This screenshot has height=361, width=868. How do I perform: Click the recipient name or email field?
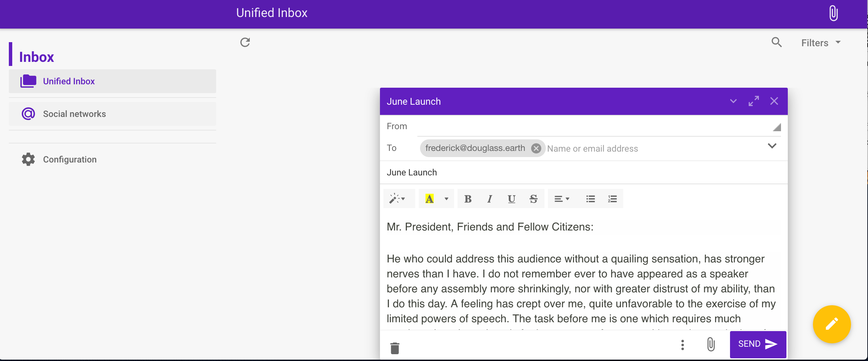click(646, 149)
